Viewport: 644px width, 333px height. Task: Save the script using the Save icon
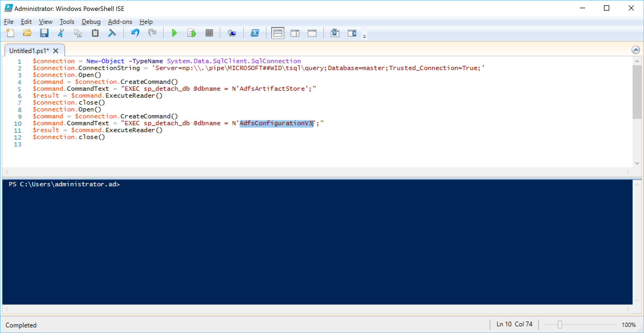[x=44, y=33]
